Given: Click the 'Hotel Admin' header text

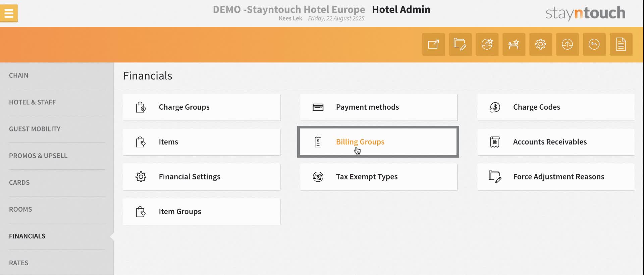Looking at the screenshot, I should pyautogui.click(x=401, y=9).
